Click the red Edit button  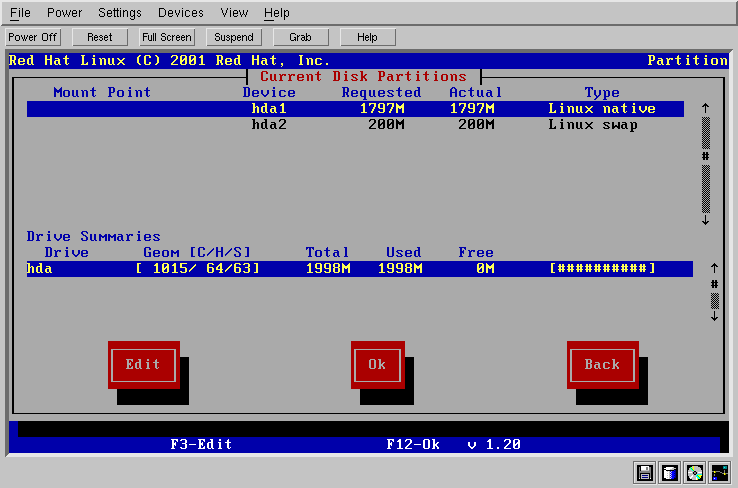tap(143, 365)
